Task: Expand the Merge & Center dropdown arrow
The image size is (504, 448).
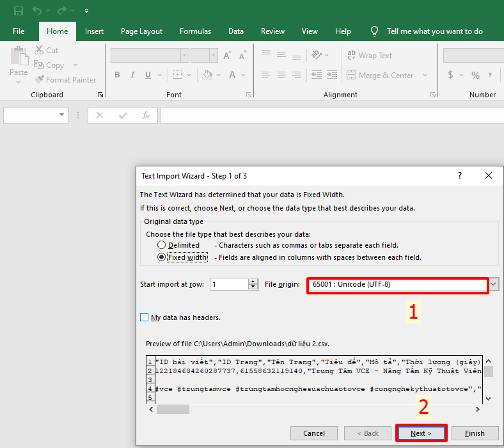Action: click(x=425, y=76)
